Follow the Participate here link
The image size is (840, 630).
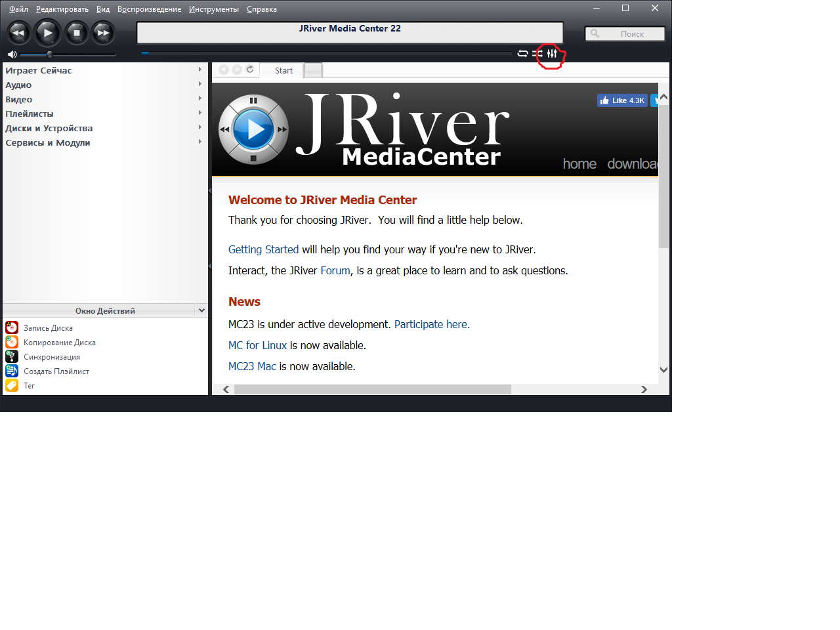tap(432, 324)
